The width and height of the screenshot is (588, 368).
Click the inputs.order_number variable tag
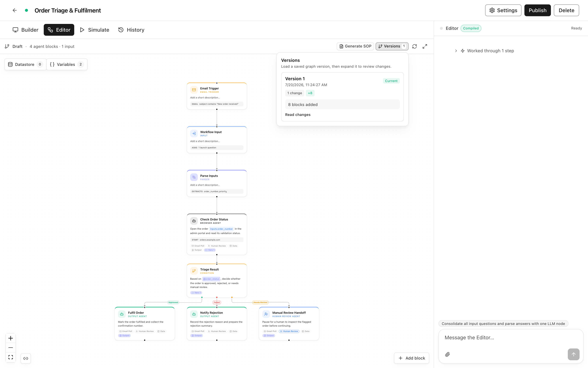point(221,229)
